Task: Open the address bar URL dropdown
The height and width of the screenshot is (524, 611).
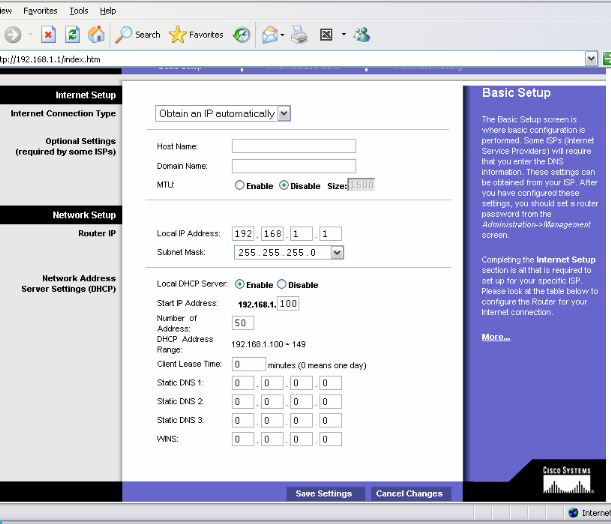Action: (x=592, y=59)
